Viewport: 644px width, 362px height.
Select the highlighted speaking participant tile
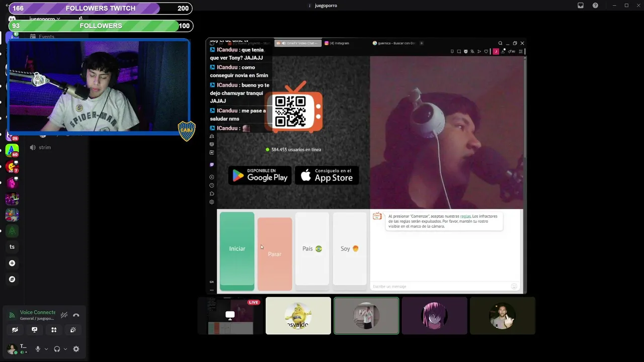pos(366,316)
